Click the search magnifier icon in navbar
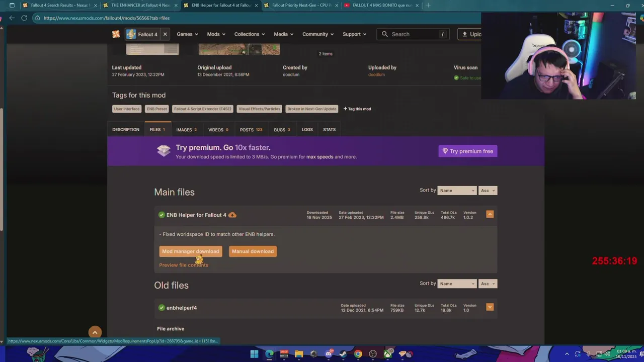644x362 pixels. [x=385, y=34]
